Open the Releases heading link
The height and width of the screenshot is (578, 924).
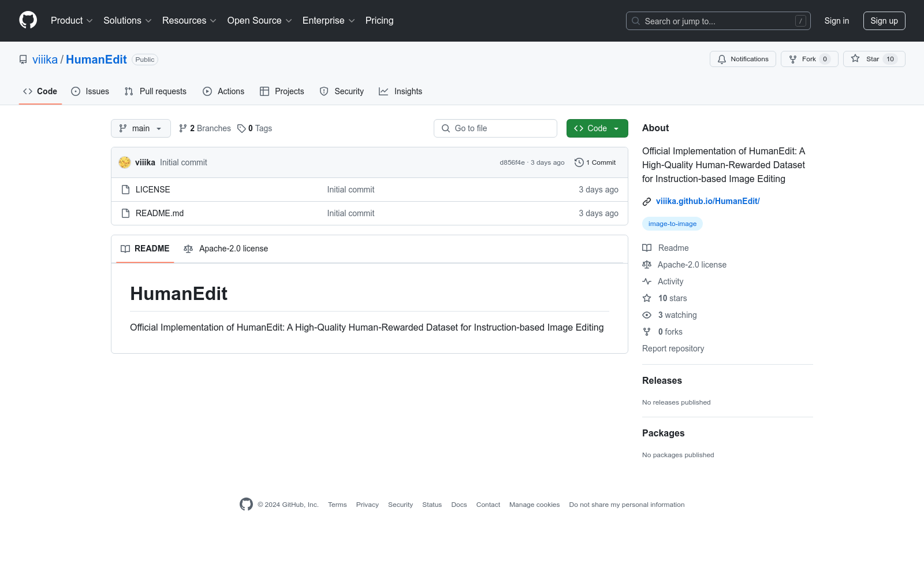(x=662, y=380)
